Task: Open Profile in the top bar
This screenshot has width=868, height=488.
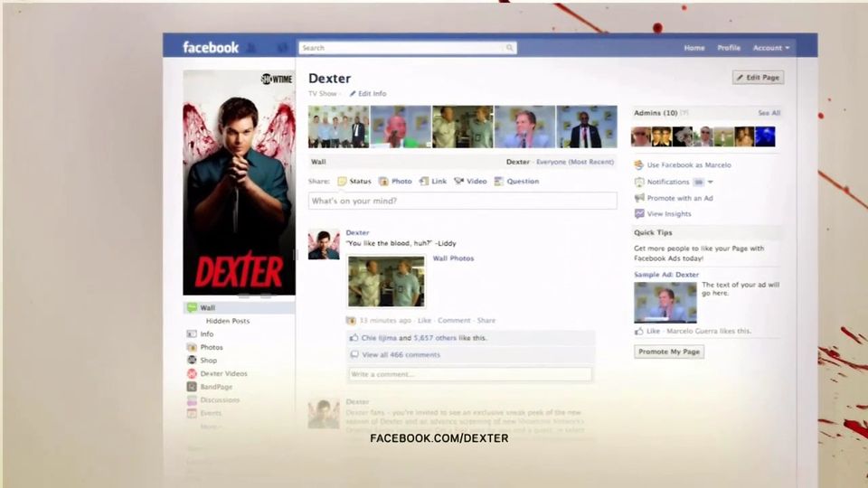Action: 729,48
